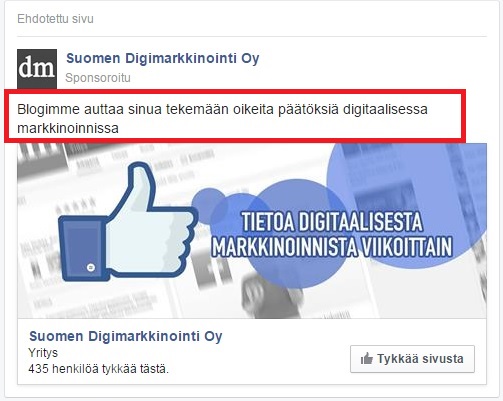The height and width of the screenshot is (401, 503).
Task: Click the TIETOA DIGITAALISESTA headline in image
Action: 331,222
